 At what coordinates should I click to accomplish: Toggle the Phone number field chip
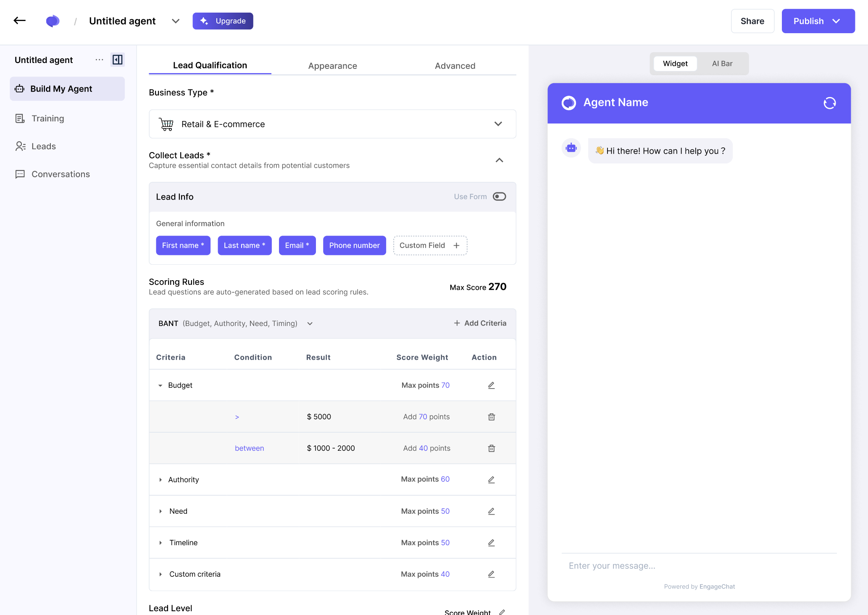coord(354,245)
